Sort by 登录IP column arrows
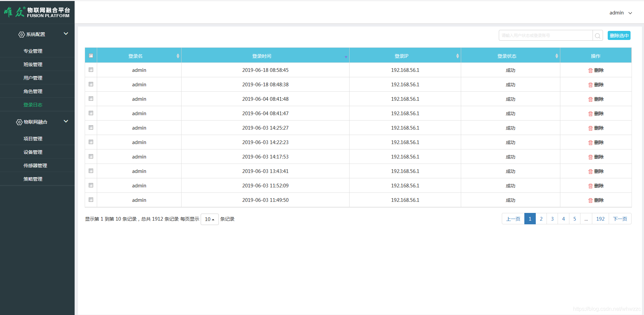This screenshot has width=644, height=315. pos(457,56)
